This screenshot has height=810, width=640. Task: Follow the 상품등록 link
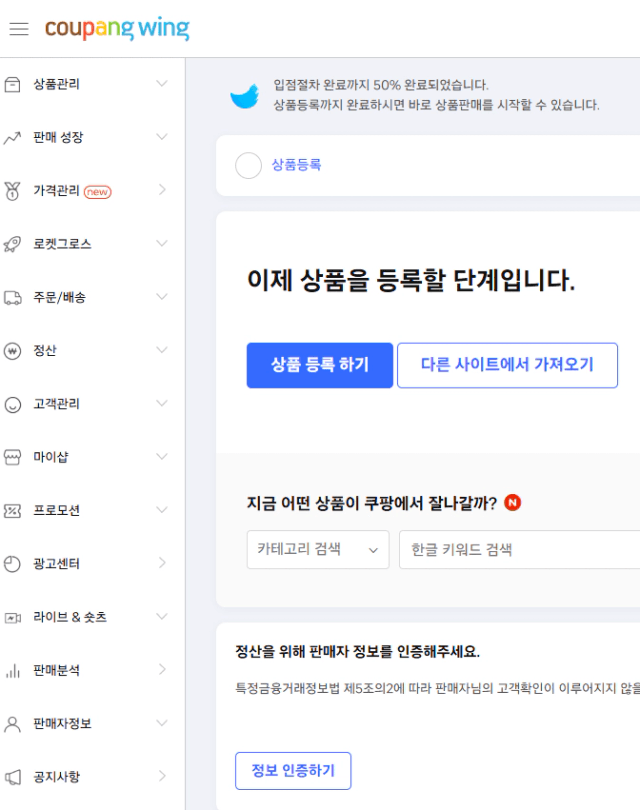[x=296, y=165]
